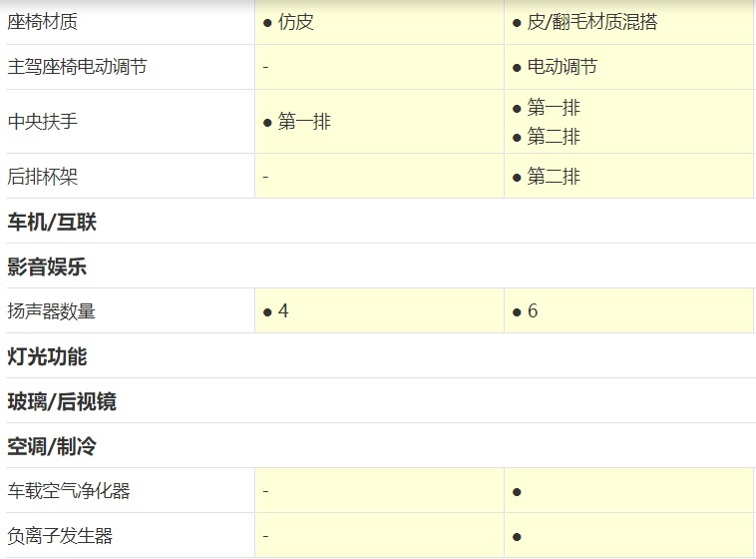Click the dot in 负离子发生器 row

pos(517,537)
